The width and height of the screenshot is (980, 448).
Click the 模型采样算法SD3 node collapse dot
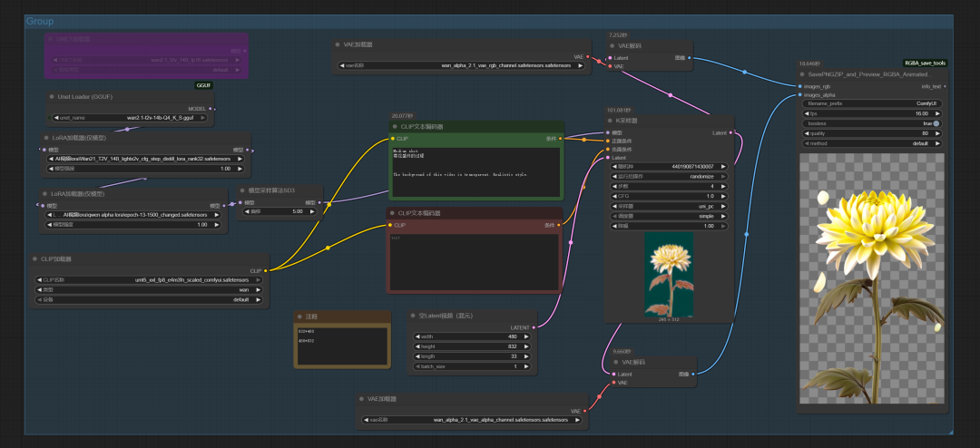(242, 190)
